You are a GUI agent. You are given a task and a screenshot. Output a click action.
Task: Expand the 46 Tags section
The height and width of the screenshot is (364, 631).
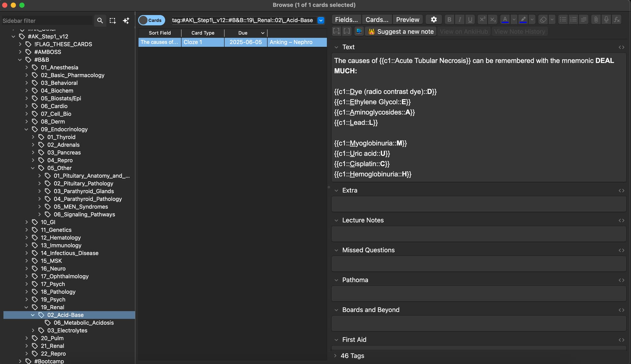click(x=335, y=356)
